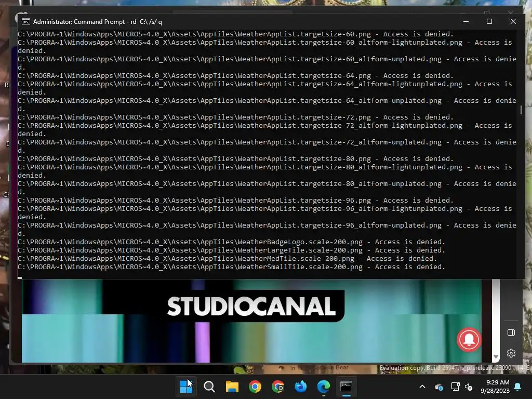The width and height of the screenshot is (532, 399).
Task: Show hidden tray icons chevron
Action: pos(422,387)
